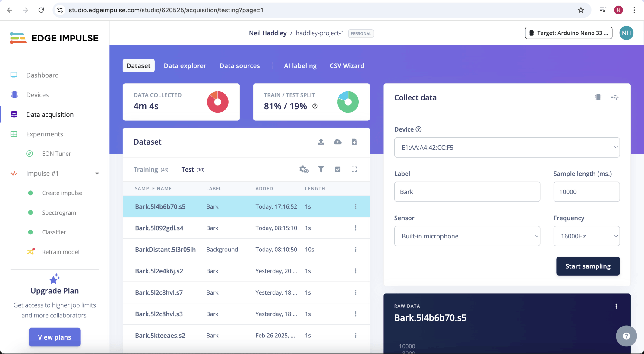Screen dimensions: 644x354
Task: Open the 16000Hz frequency dropdown
Action: (586, 236)
